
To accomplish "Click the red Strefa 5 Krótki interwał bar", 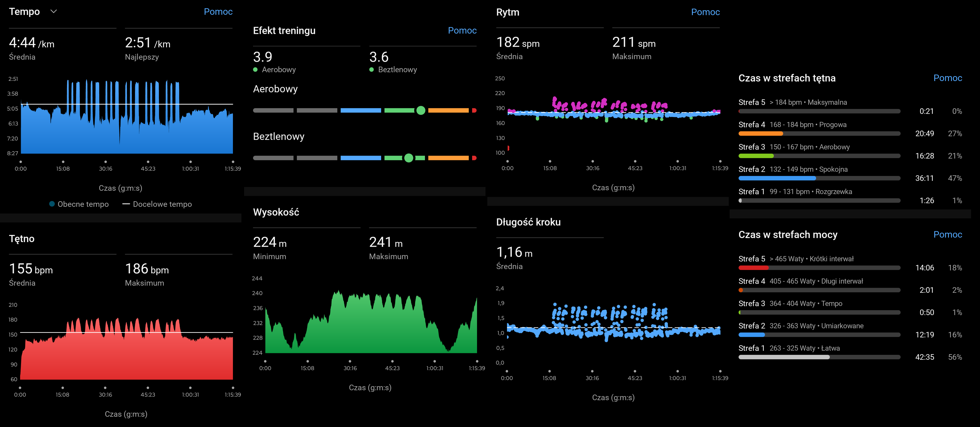I will point(753,268).
